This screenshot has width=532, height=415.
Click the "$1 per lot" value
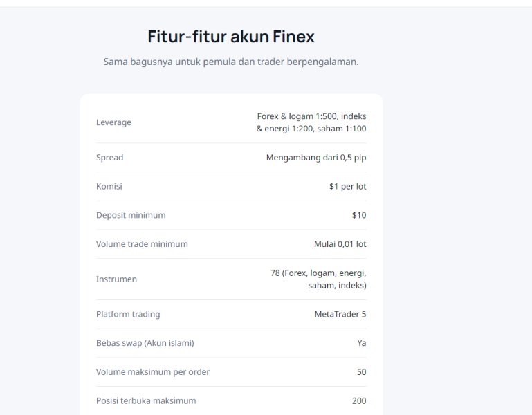(x=347, y=187)
